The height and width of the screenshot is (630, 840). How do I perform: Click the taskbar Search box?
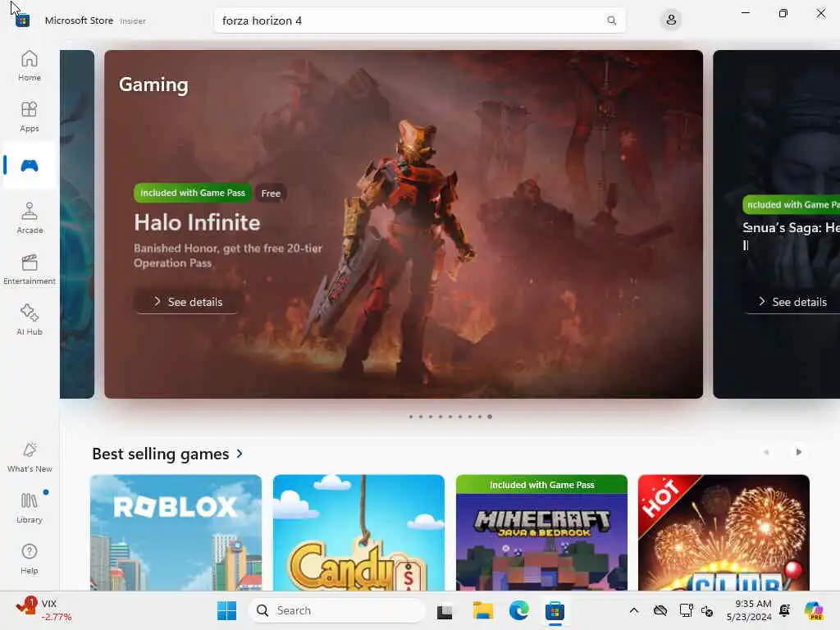[337, 610]
